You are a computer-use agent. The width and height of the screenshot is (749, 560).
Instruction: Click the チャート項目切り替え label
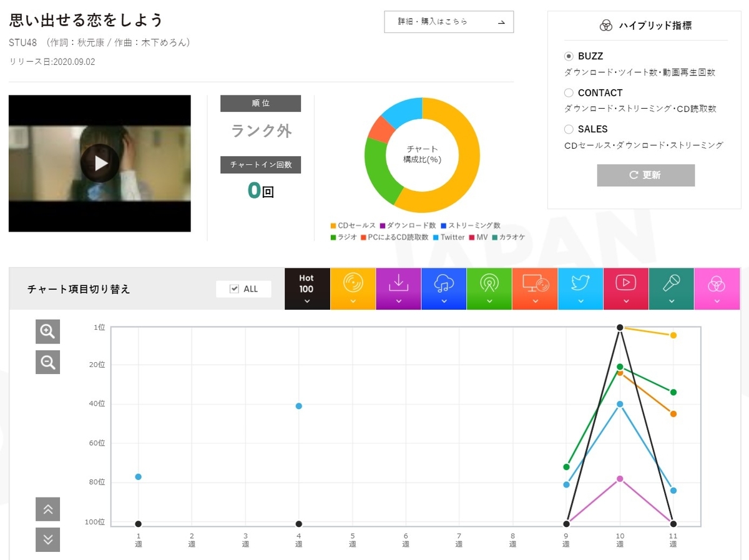(x=79, y=289)
